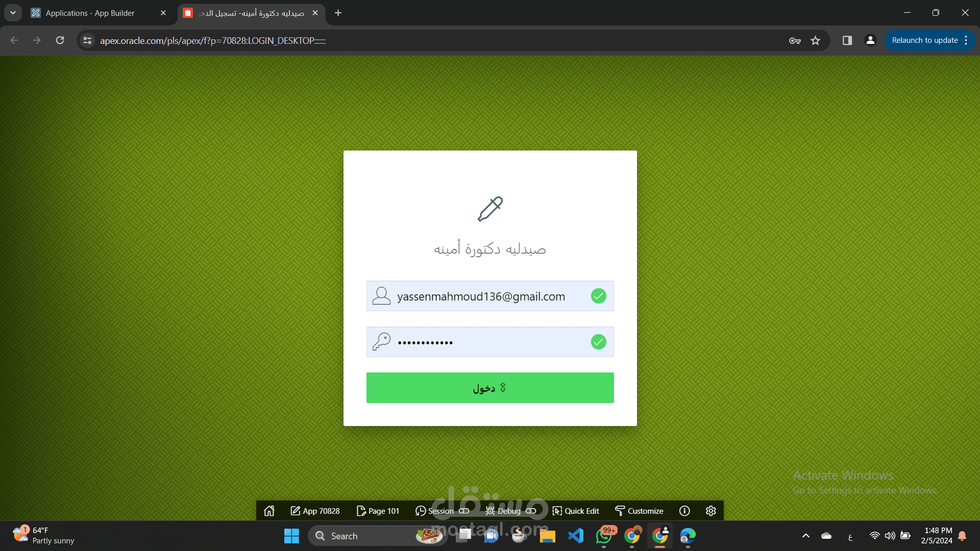Viewport: 980px width, 551px height.
Task: Click the address bar URL apex.oracle.com
Action: 213,40
